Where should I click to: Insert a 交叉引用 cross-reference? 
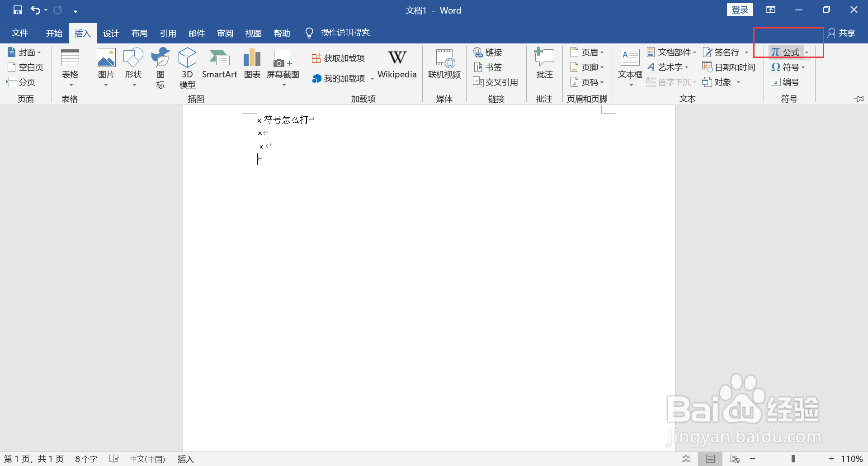coord(495,82)
